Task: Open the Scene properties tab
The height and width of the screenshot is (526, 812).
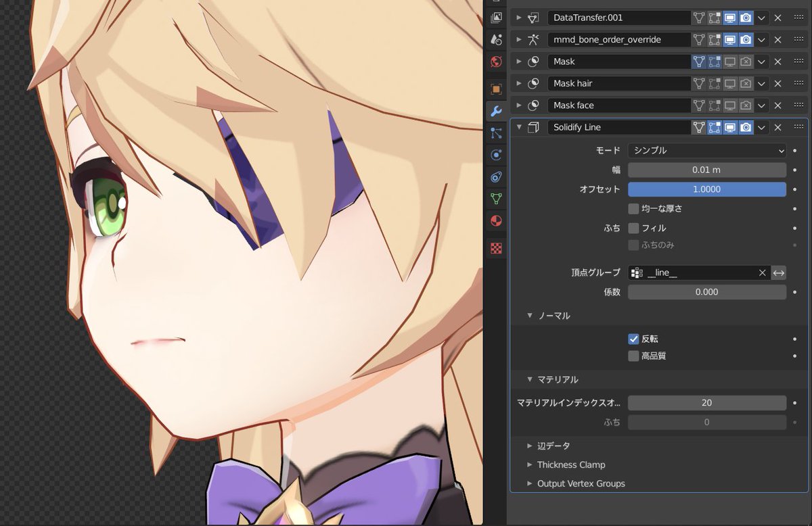Action: pyautogui.click(x=496, y=39)
